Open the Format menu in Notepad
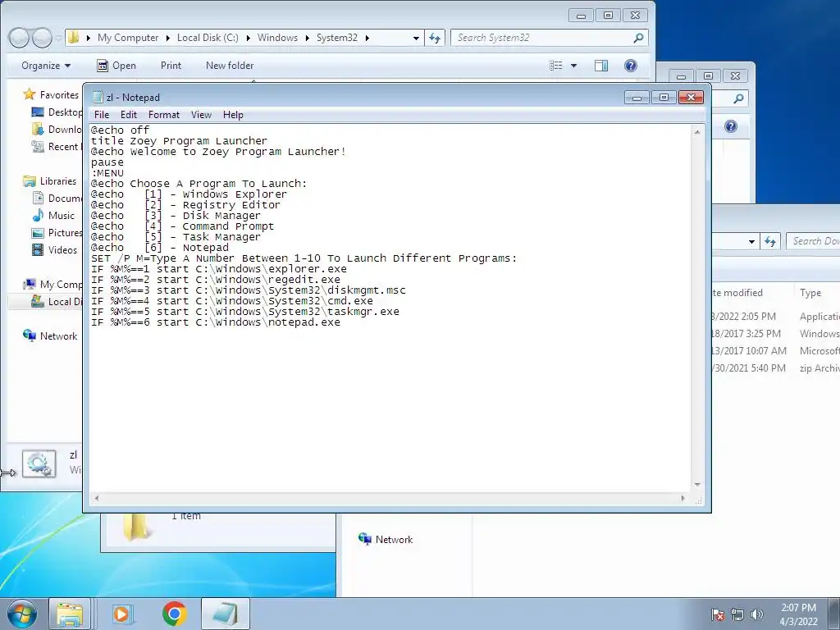 164,115
